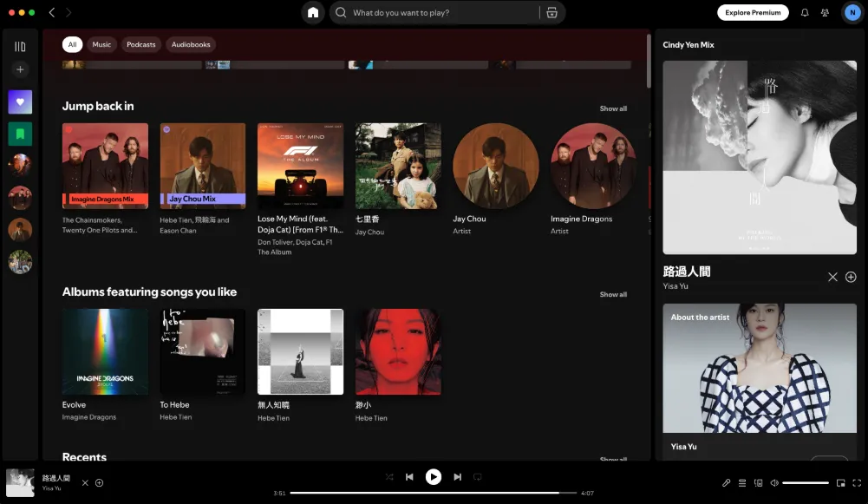
Task: Adjust the volume slider
Action: point(806,483)
